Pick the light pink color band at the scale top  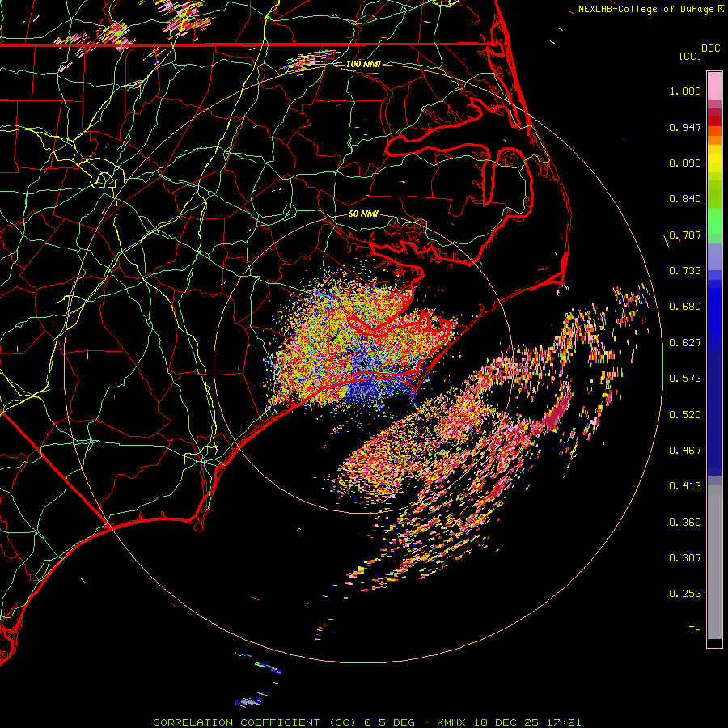(x=714, y=86)
